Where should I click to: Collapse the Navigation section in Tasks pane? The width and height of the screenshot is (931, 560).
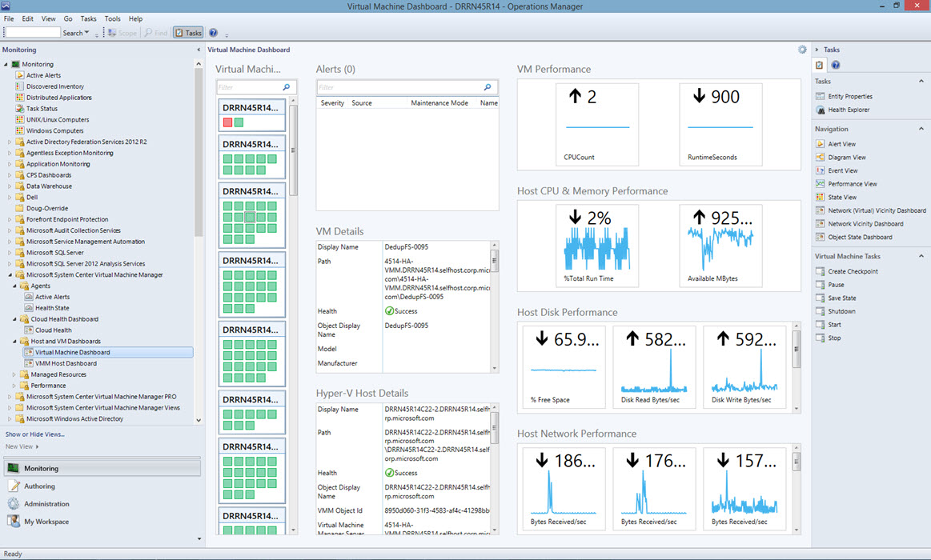pos(921,129)
